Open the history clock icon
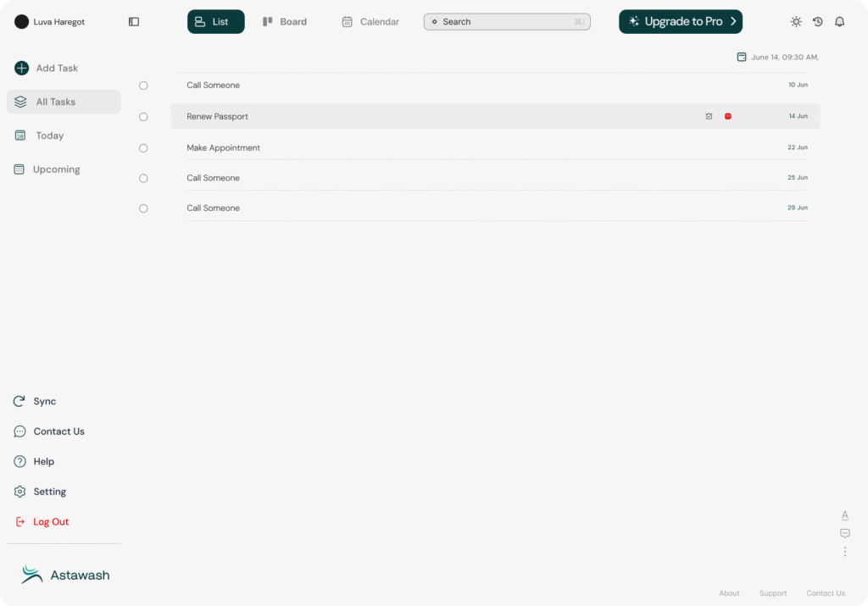Viewport: 868px width, 606px height. (818, 22)
